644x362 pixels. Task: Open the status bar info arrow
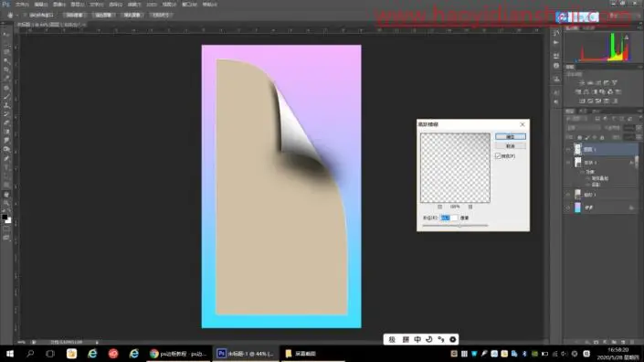point(97,342)
